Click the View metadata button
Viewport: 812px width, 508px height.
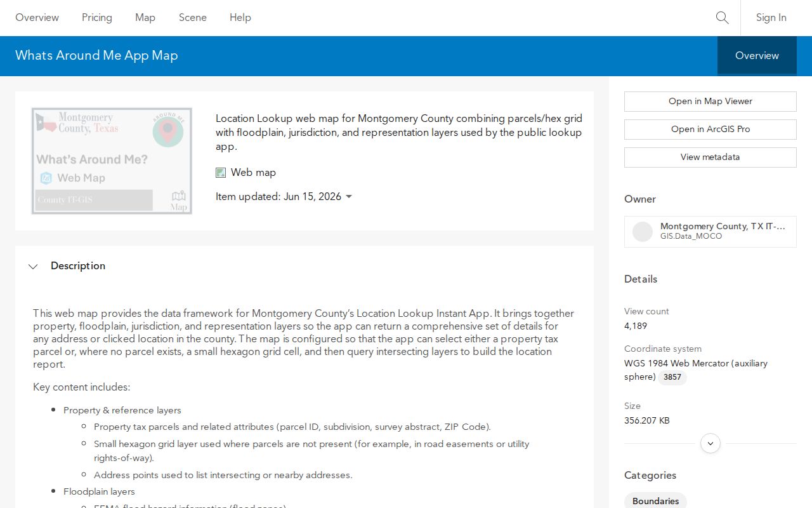[x=710, y=157]
